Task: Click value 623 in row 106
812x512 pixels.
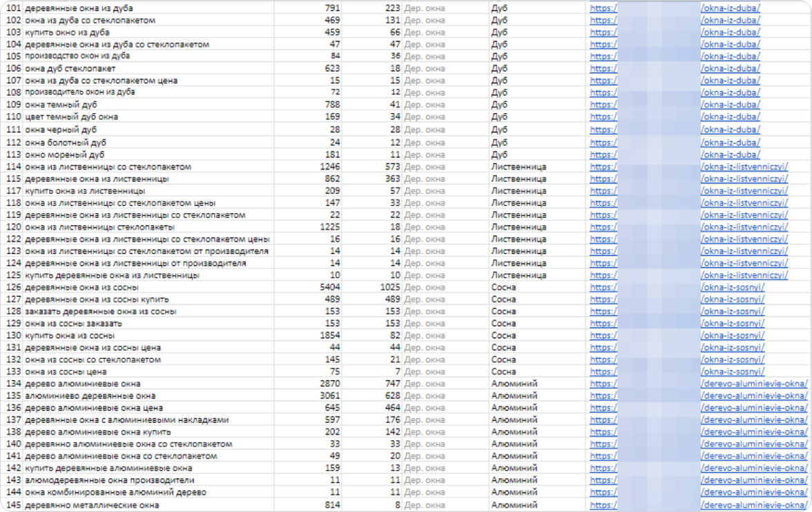Action: click(x=332, y=68)
